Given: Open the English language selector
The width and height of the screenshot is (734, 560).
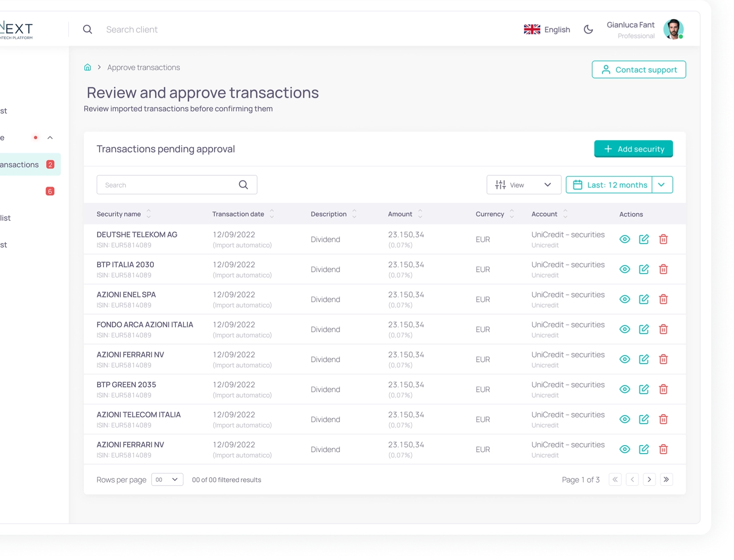Looking at the screenshot, I should (x=547, y=30).
